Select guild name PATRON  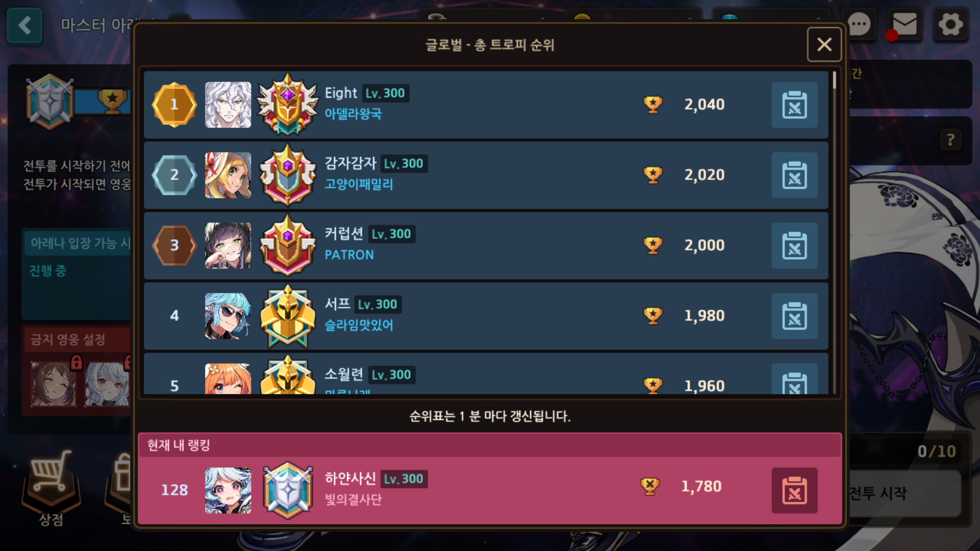coord(349,255)
